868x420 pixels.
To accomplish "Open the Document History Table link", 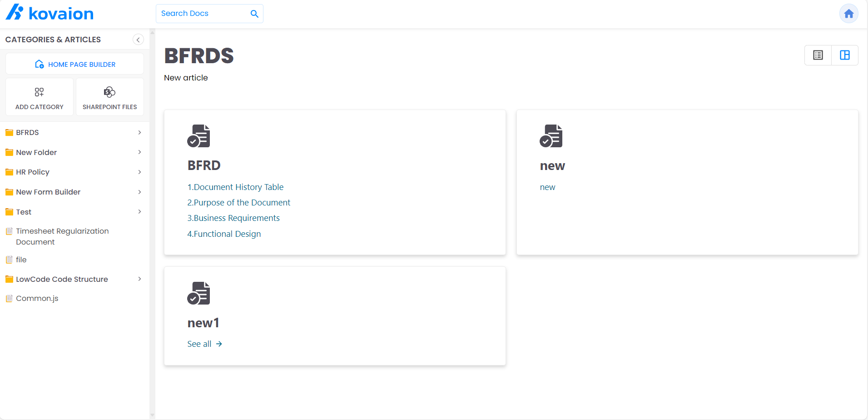I will click(235, 187).
